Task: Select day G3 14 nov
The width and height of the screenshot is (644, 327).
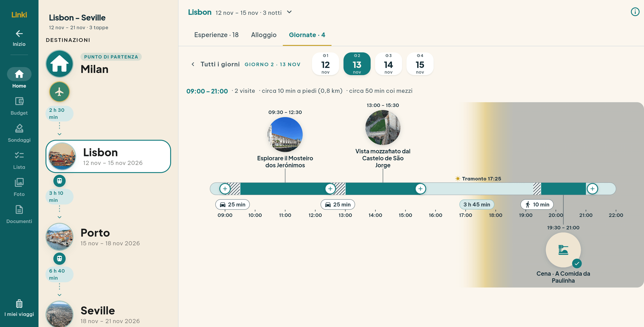Action: point(388,64)
